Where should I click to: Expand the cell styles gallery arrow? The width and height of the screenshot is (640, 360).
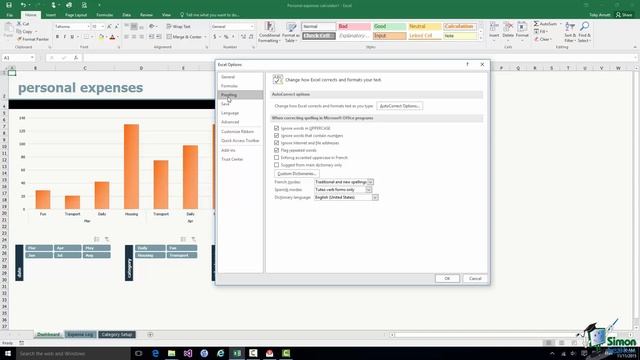[x=481, y=37]
